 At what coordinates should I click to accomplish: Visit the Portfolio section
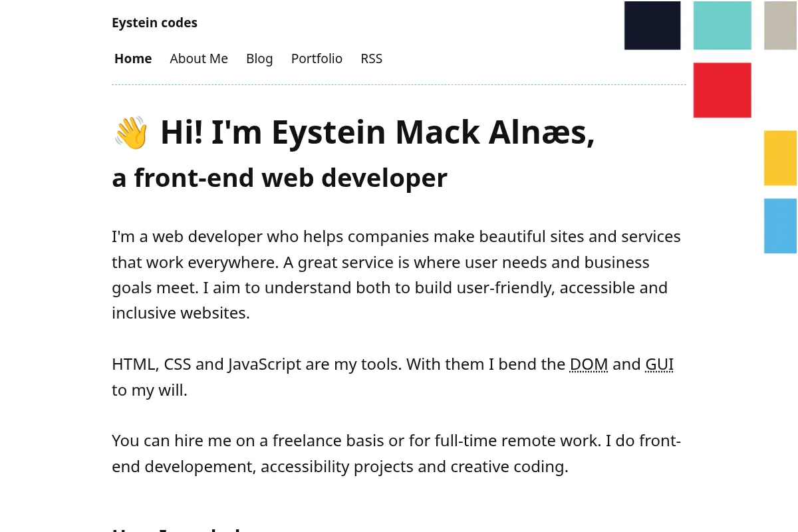pyautogui.click(x=317, y=59)
